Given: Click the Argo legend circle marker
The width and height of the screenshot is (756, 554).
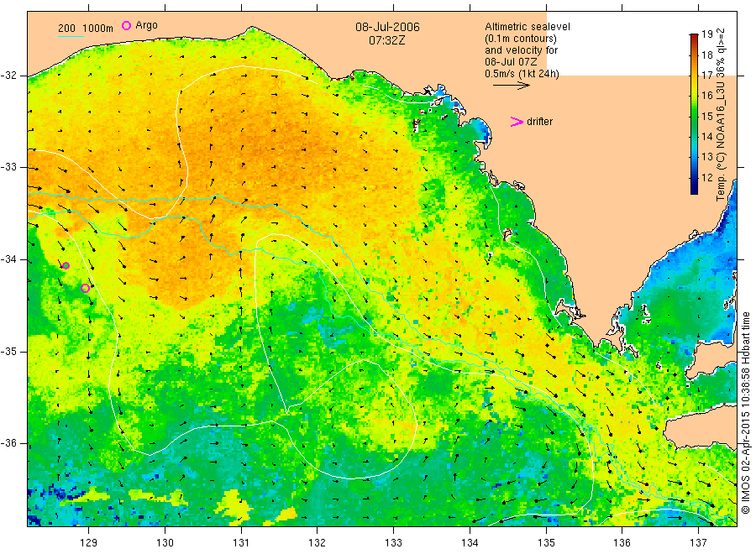Looking at the screenshot, I should click(126, 25).
